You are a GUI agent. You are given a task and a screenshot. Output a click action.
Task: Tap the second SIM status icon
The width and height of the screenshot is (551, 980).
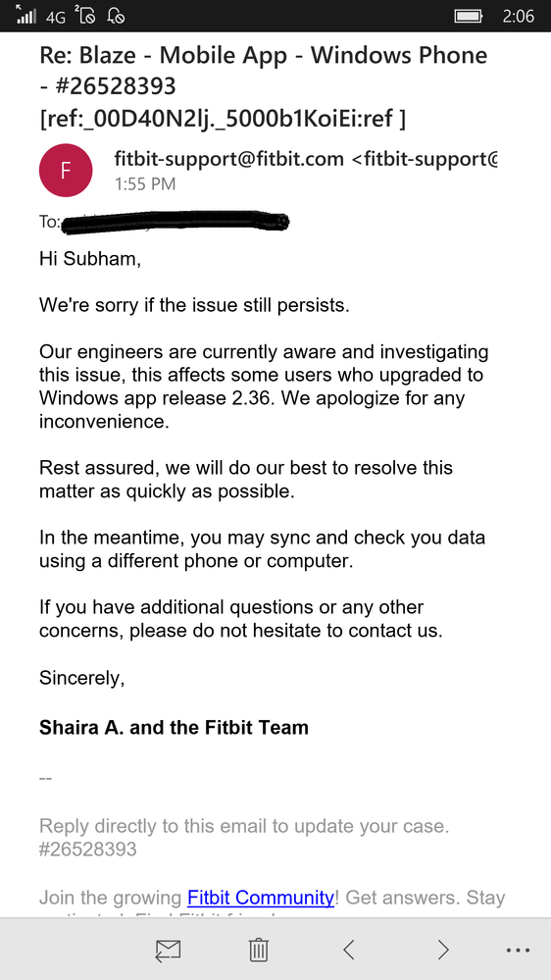click(x=84, y=15)
